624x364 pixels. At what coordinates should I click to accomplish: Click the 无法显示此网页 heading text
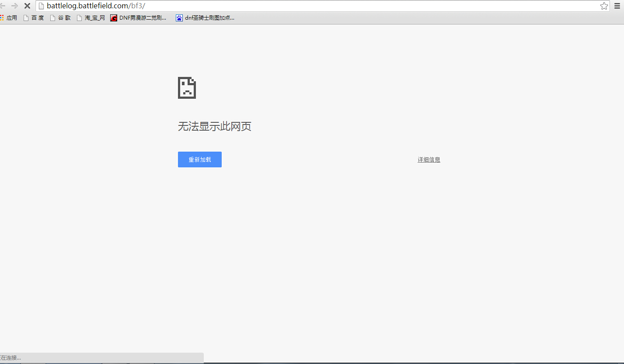(x=214, y=127)
